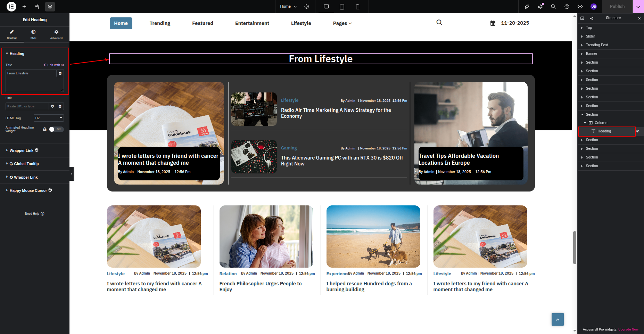Open Site Settings sliders icon
644x334 pixels.
click(37, 7)
